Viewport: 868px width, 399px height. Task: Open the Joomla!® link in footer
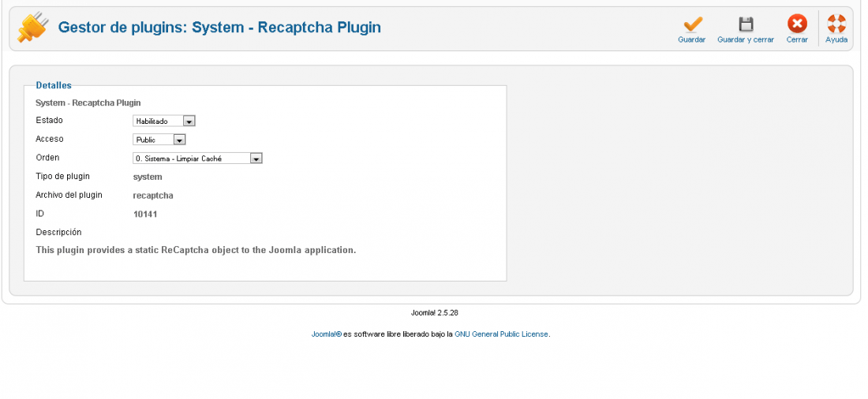pyautogui.click(x=327, y=334)
